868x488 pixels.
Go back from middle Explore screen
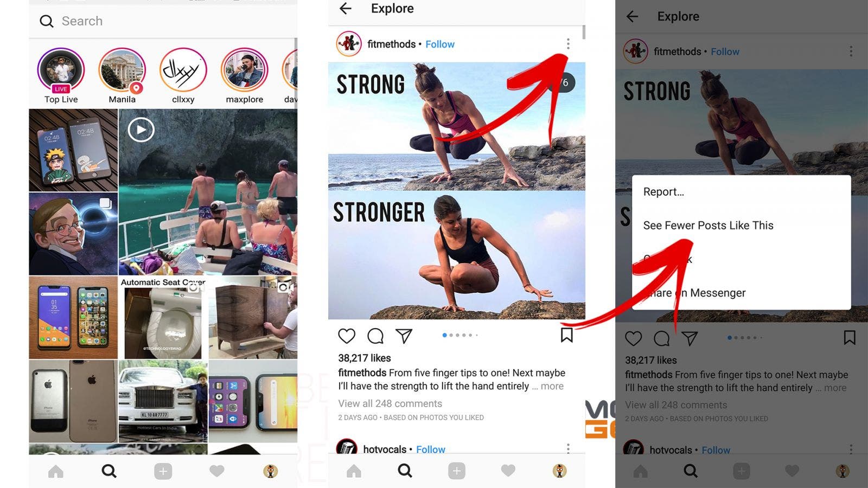point(346,8)
